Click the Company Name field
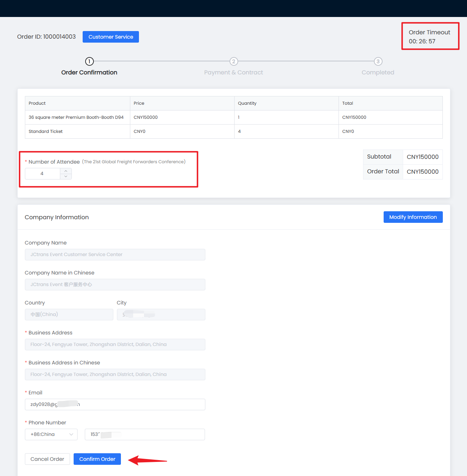 [115, 255]
